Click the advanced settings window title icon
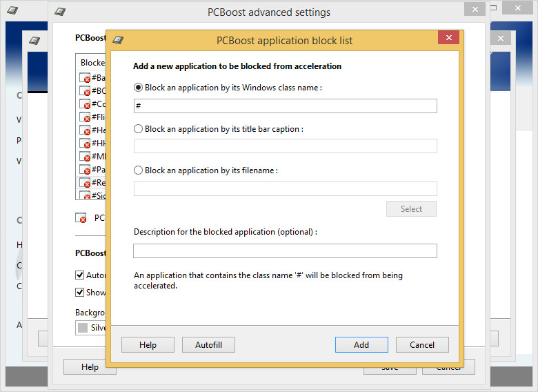The width and height of the screenshot is (538, 392). click(x=60, y=12)
